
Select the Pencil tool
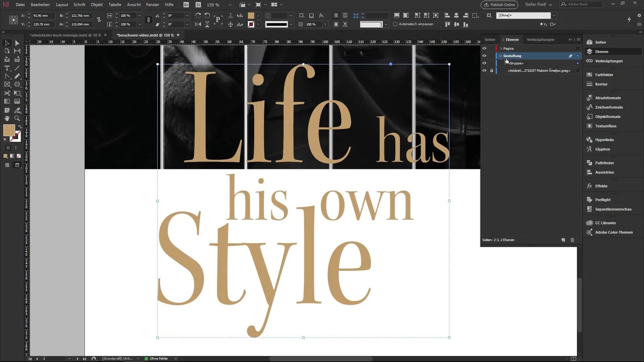17,76
